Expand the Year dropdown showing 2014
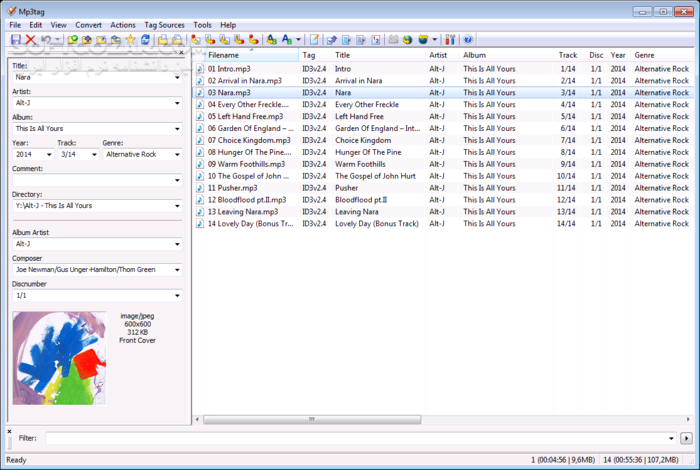The height and width of the screenshot is (470, 700). pos(49,154)
